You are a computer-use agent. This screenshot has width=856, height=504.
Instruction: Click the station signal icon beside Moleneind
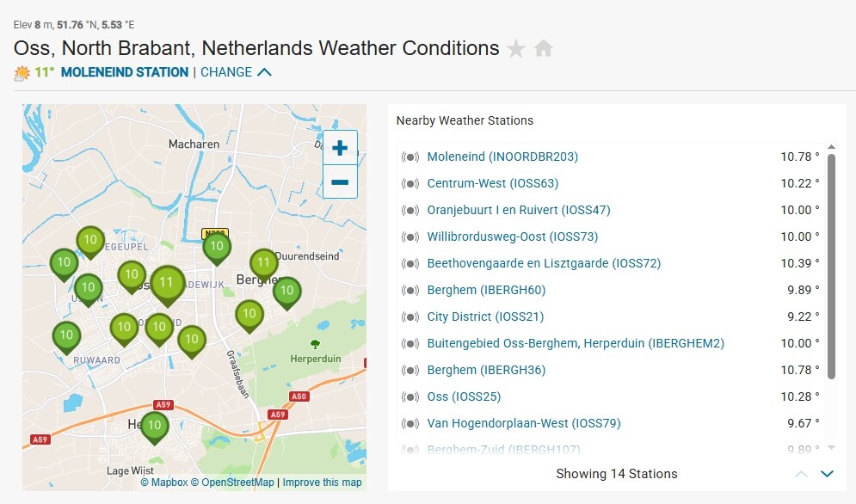click(410, 157)
